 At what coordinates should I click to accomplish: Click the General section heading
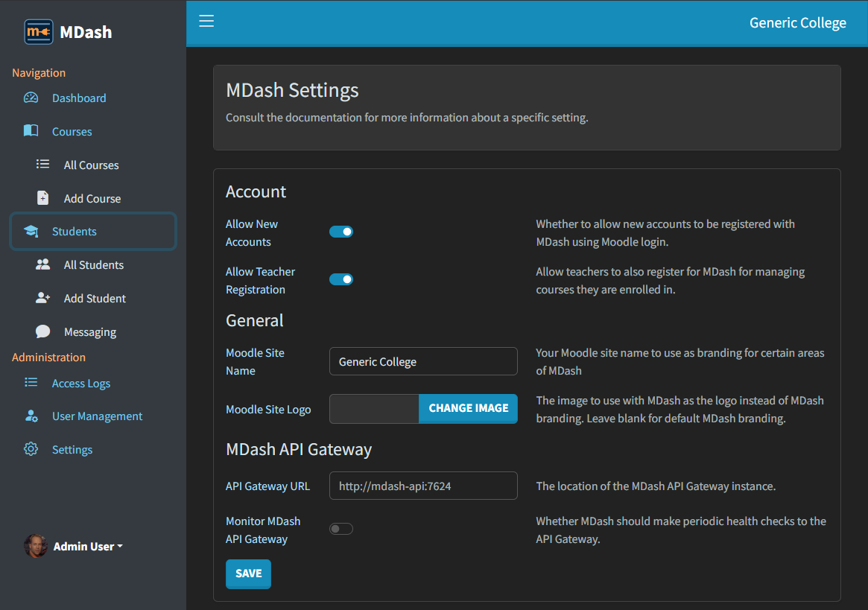(x=255, y=320)
